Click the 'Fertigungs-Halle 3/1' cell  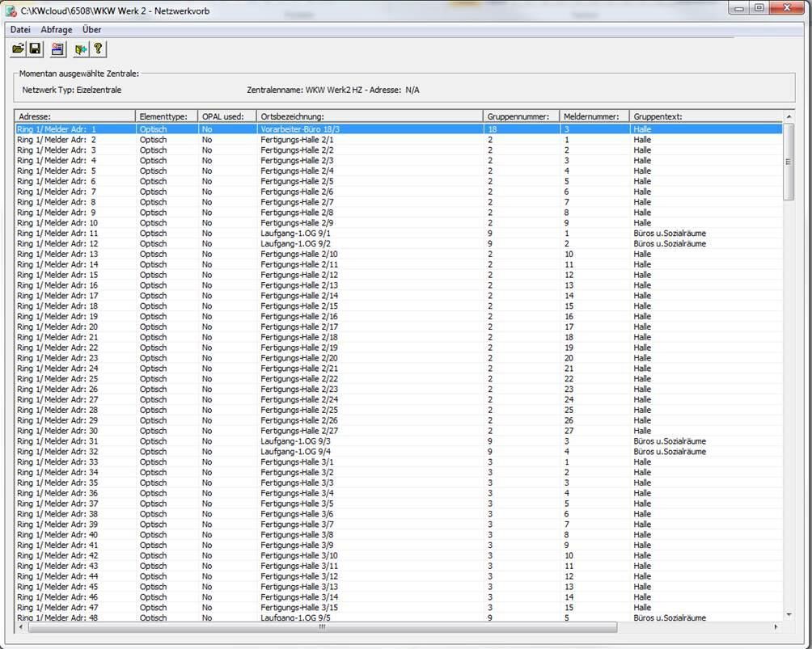pyautogui.click(x=297, y=462)
